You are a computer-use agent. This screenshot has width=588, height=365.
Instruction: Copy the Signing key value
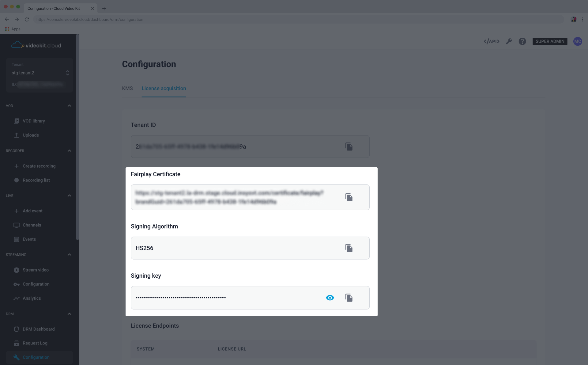point(349,298)
